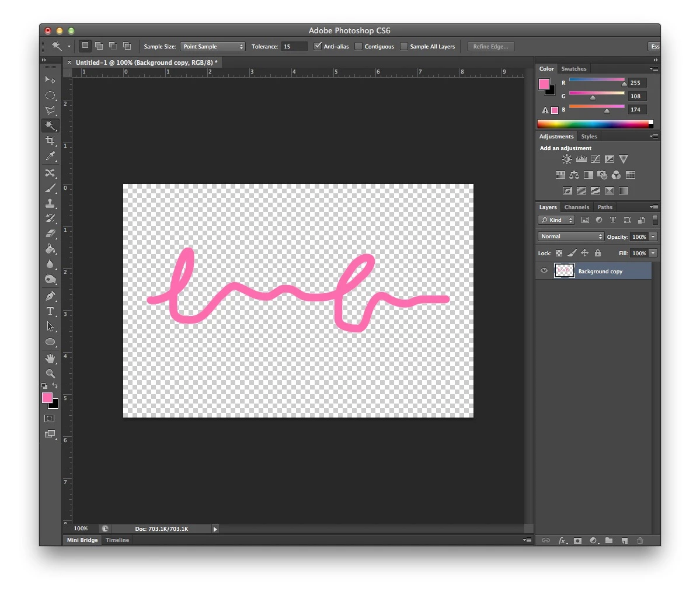Open the Opacity slider dropdown
This screenshot has width=700, height=598.
[653, 237]
